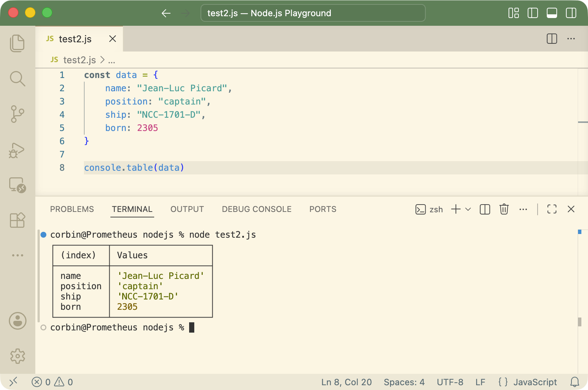
Task: Go forward using the right arrow
Action: 185,13
